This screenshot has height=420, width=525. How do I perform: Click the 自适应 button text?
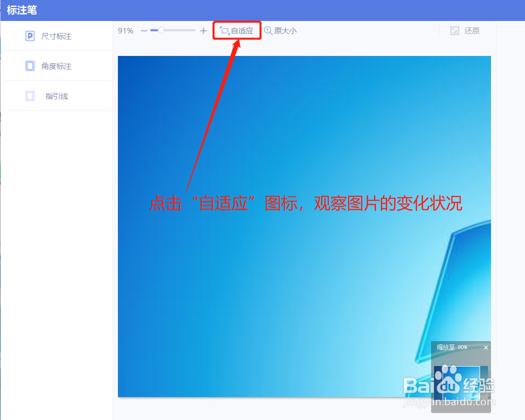click(242, 31)
